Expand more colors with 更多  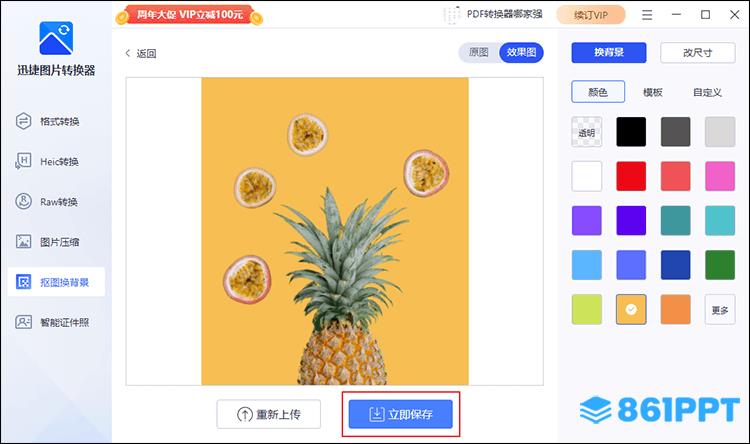tap(720, 310)
